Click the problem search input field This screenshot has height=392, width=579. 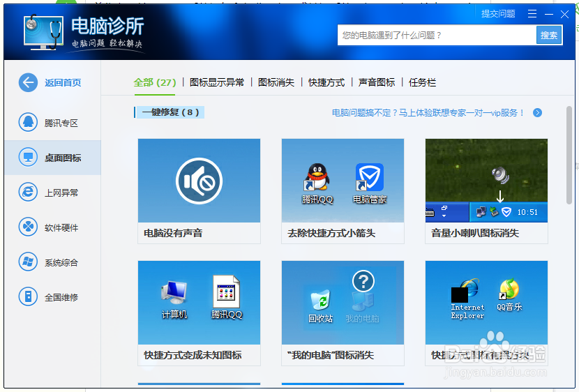click(x=437, y=35)
